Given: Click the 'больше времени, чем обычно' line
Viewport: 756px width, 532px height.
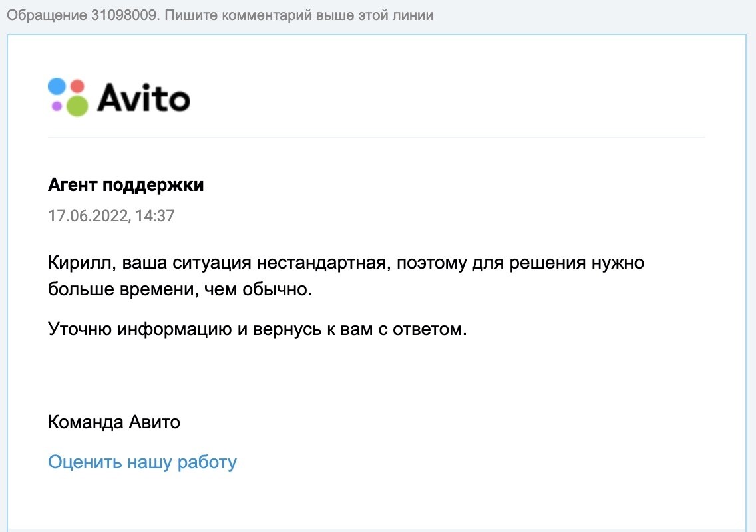Looking at the screenshot, I should [x=180, y=289].
